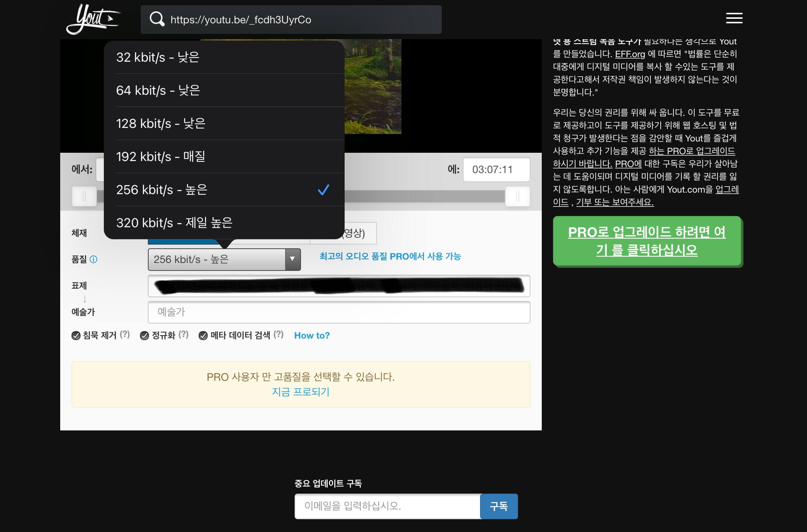Click the info icon next to 품질
This screenshot has width=807, height=532.
(94, 259)
